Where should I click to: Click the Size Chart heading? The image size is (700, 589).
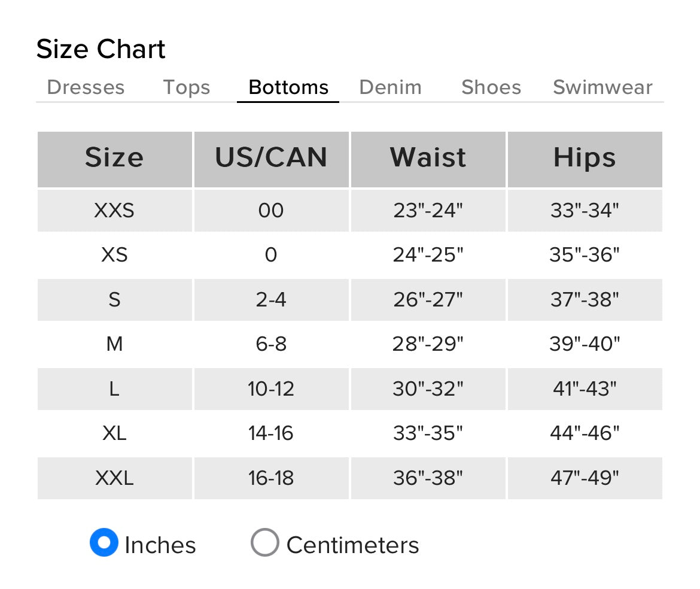click(x=101, y=49)
